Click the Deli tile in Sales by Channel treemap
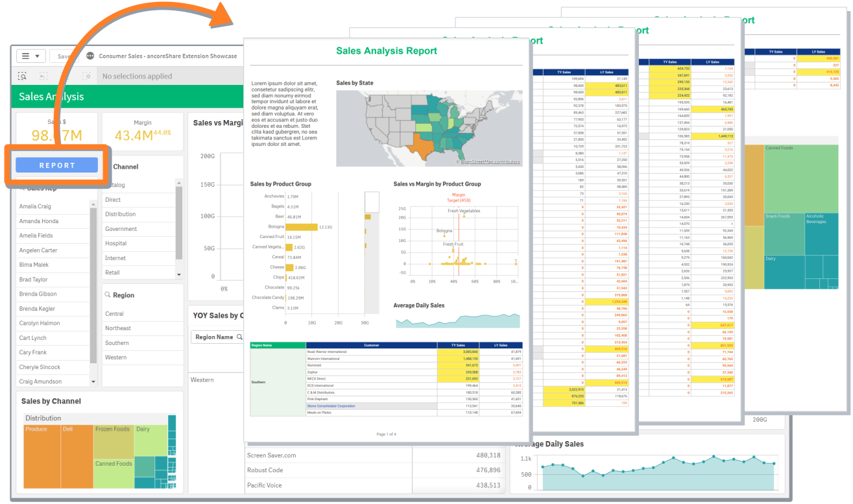The image size is (853, 504). tap(77, 457)
